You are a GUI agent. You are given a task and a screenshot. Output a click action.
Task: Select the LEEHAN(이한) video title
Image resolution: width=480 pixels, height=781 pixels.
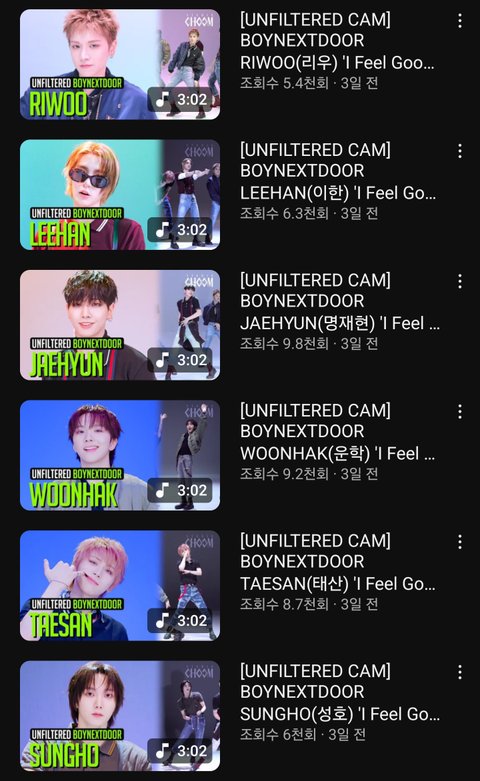click(x=338, y=171)
